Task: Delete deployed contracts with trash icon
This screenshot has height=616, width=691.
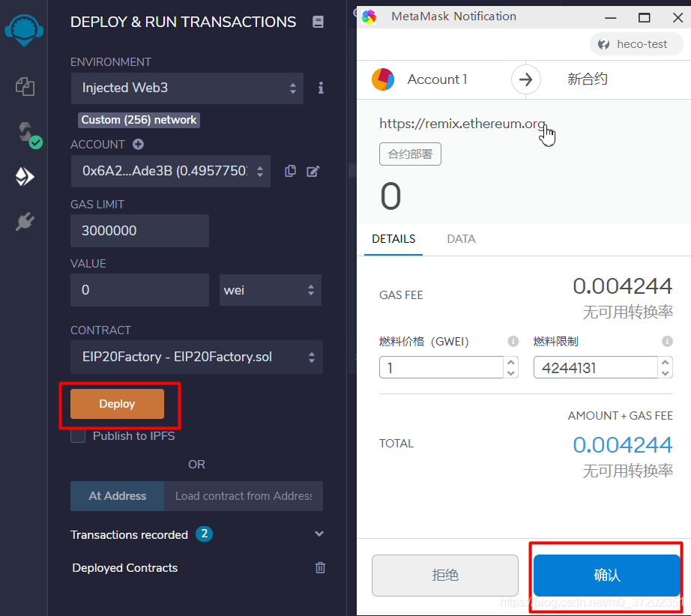Action: (x=320, y=567)
